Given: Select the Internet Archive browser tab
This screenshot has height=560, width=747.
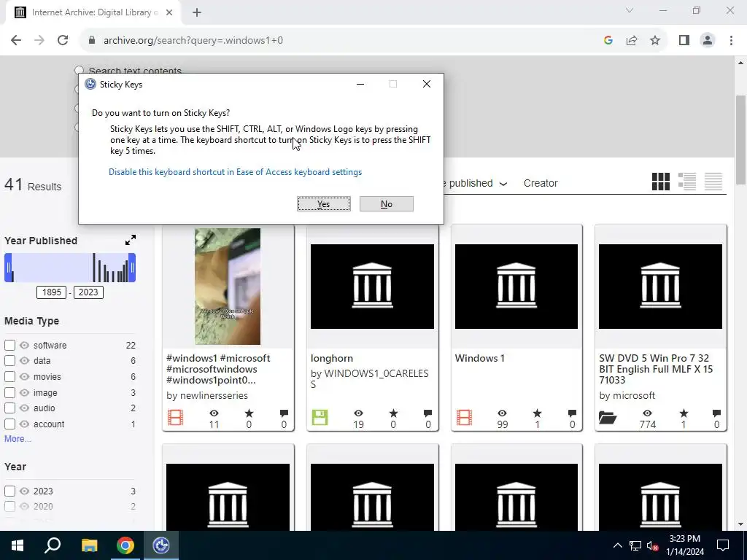Looking at the screenshot, I should tap(93, 12).
